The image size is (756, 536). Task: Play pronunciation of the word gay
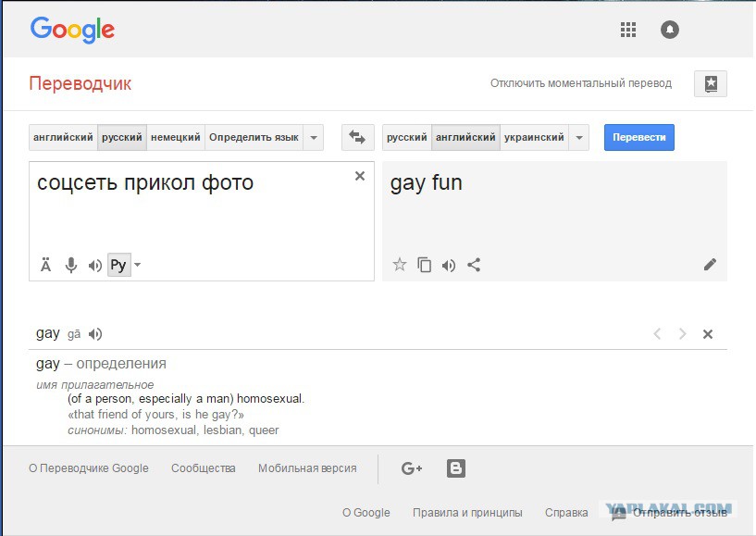[x=95, y=334]
